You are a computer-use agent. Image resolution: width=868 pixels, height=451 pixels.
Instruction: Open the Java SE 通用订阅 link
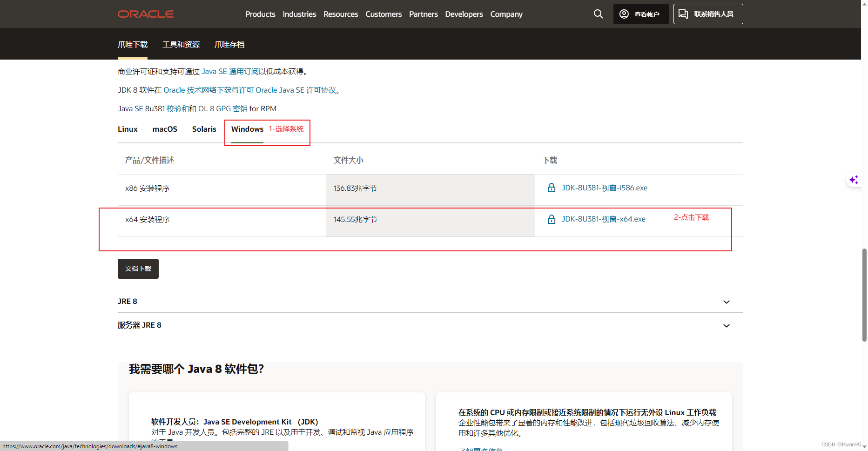click(230, 71)
